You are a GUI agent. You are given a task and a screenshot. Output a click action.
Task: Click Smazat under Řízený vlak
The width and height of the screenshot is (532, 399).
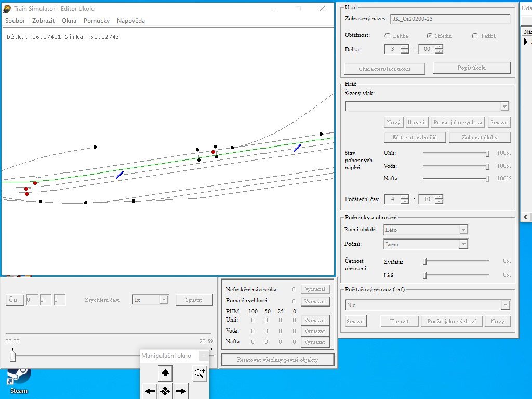click(x=499, y=123)
